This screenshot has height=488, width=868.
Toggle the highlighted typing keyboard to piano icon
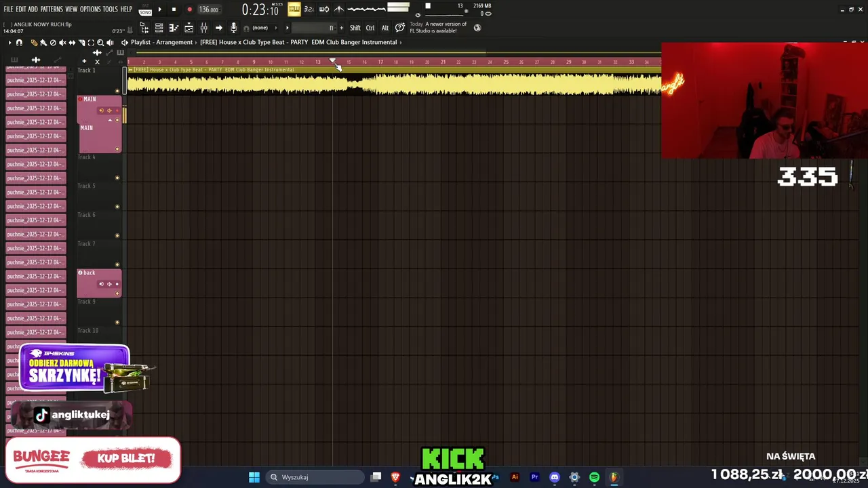(294, 9)
